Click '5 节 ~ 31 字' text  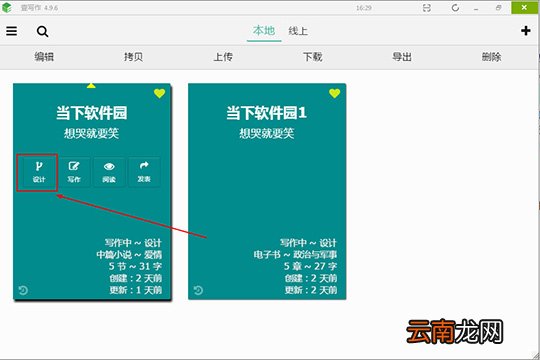(135, 266)
